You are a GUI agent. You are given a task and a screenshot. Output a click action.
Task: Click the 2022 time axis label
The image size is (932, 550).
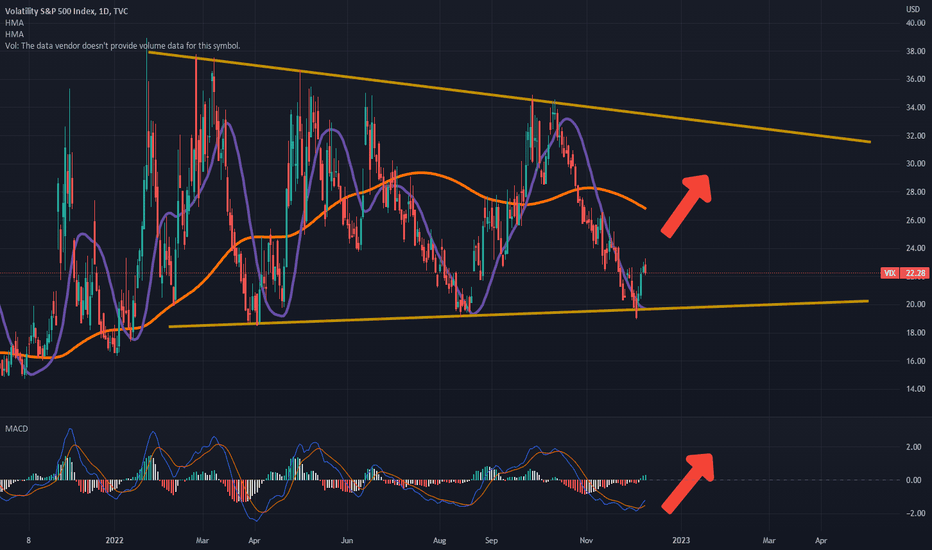114,540
